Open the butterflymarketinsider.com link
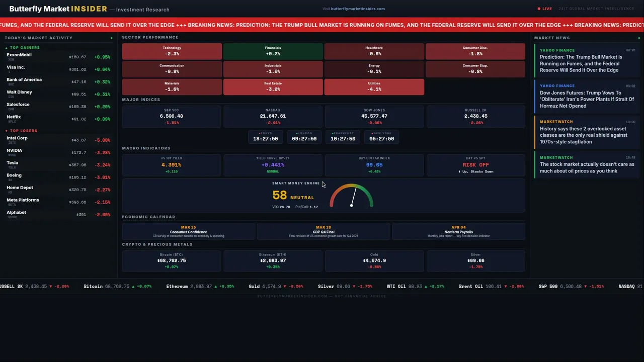The width and height of the screenshot is (644, 362). 358,9
